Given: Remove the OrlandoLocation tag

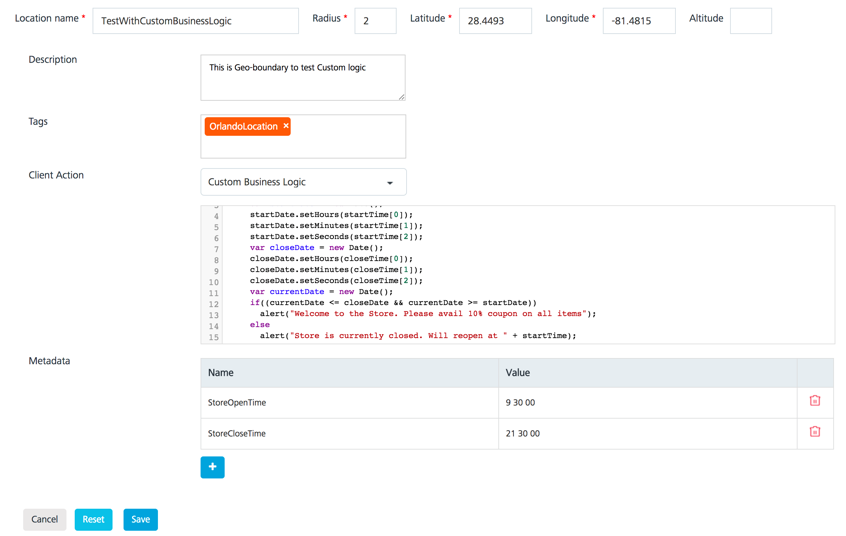Looking at the screenshot, I should click(286, 127).
